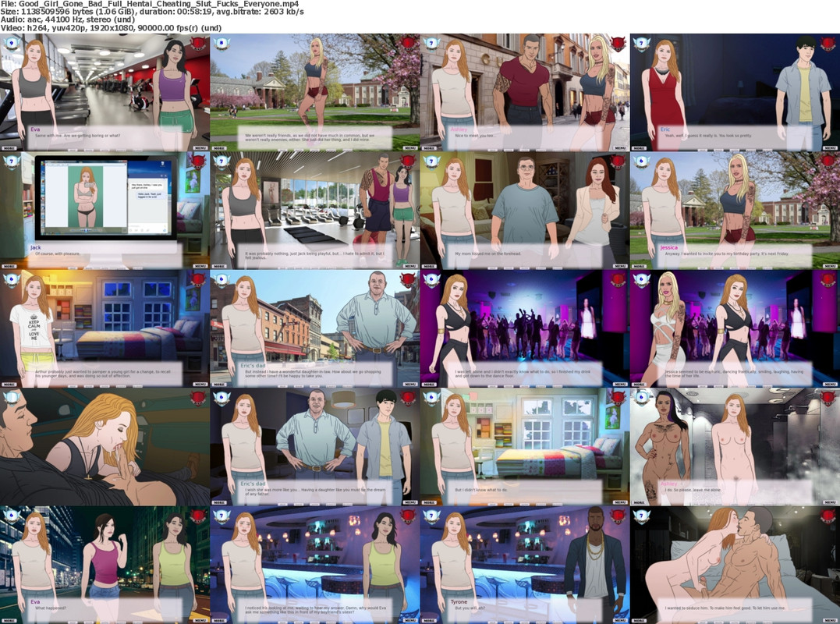Click MORE in the 'My mom kissed me' frame
The height and width of the screenshot is (624, 840).
429,266
